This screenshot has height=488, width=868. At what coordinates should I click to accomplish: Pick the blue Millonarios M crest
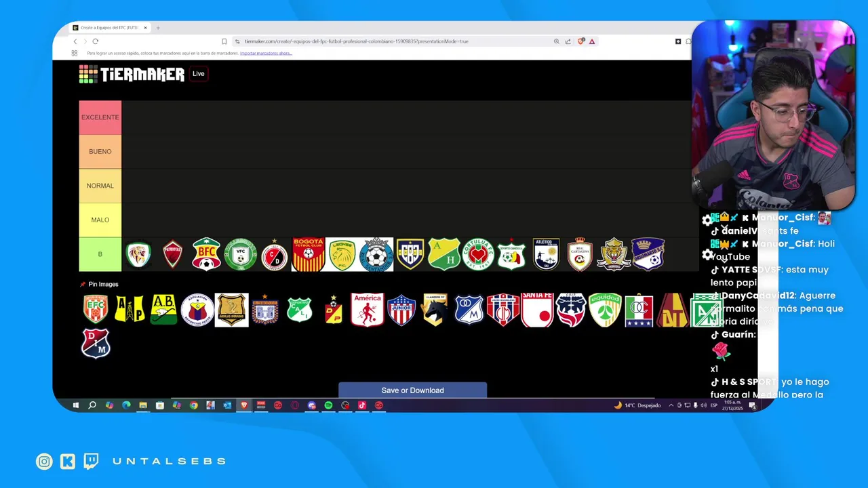pyautogui.click(x=469, y=310)
